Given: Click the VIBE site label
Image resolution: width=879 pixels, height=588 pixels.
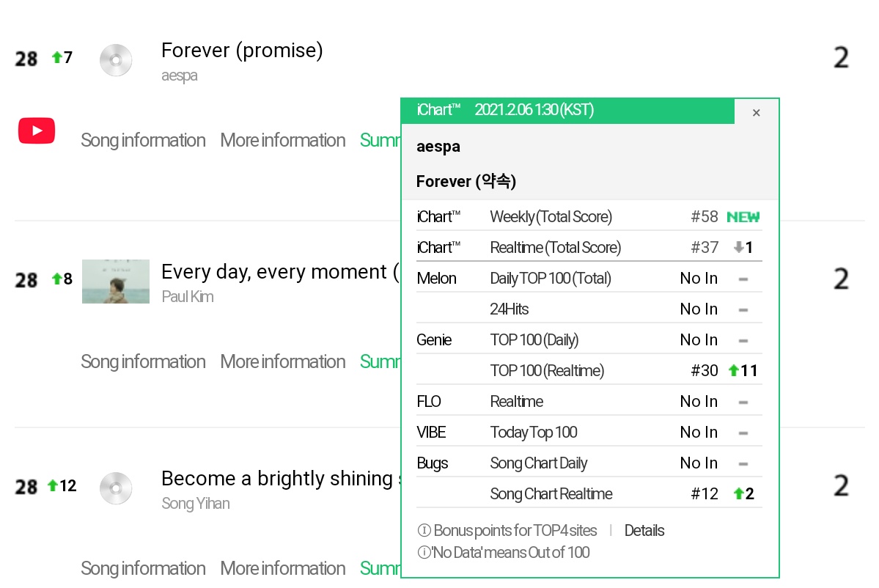Looking at the screenshot, I should coord(431,432).
